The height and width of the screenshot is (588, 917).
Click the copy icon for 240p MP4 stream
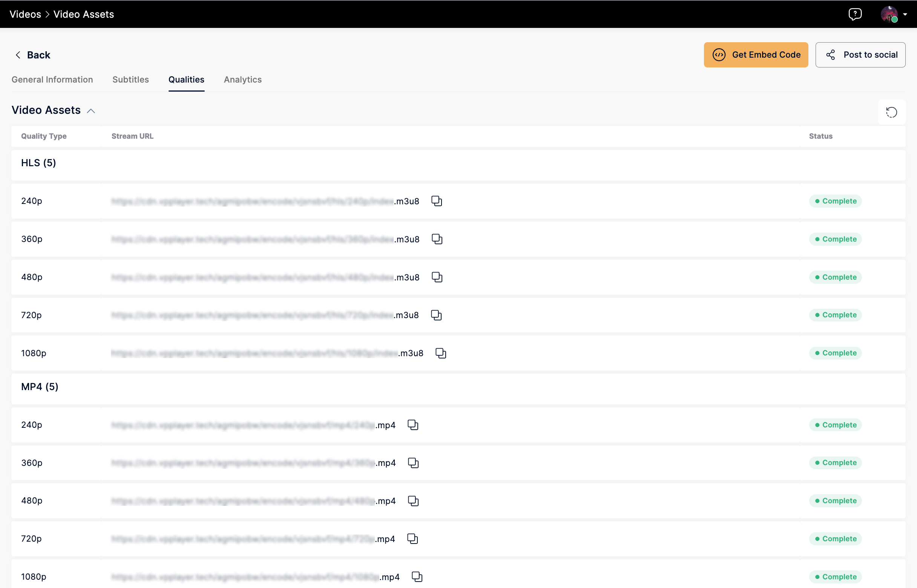click(412, 424)
